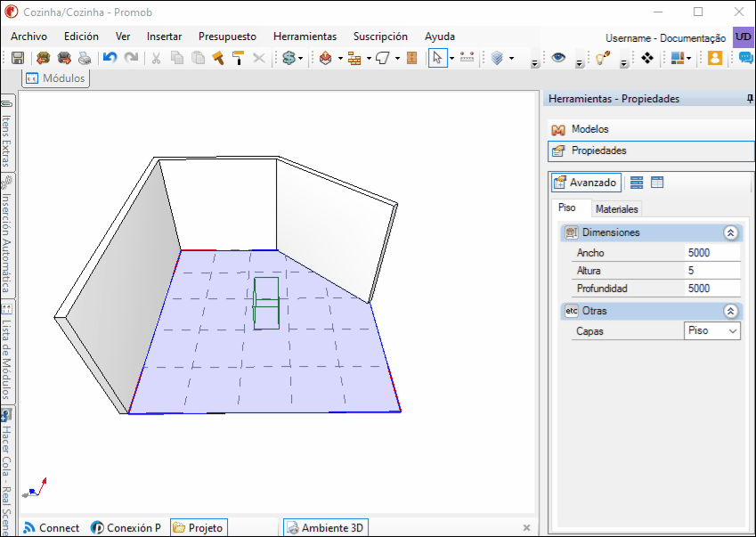Open the blue chat bubbles icon
Screen dimensions: 756x537
(746, 58)
